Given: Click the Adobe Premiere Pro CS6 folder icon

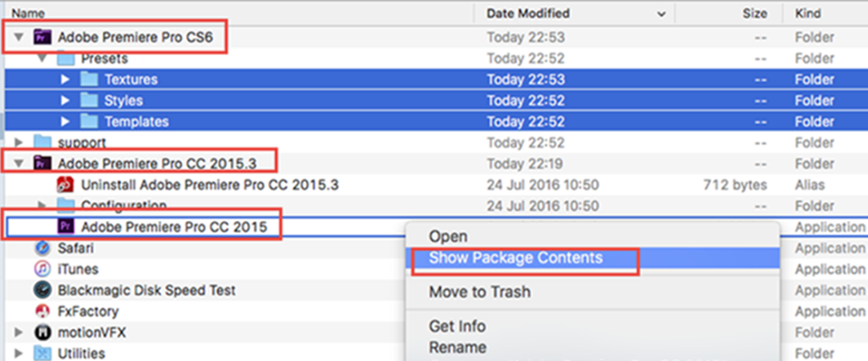Looking at the screenshot, I should (x=42, y=38).
